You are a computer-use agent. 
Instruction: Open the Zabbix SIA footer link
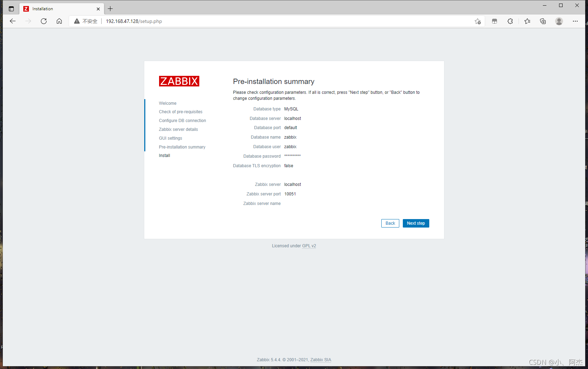click(x=321, y=360)
